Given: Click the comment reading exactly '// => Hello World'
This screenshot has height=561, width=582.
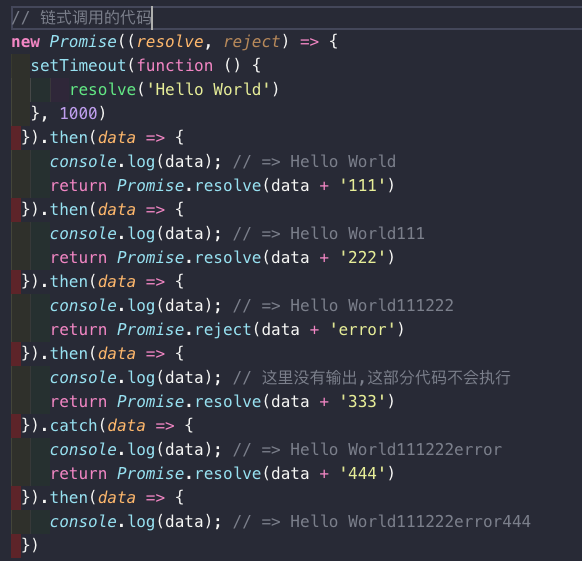Looking at the screenshot, I should (x=314, y=162).
